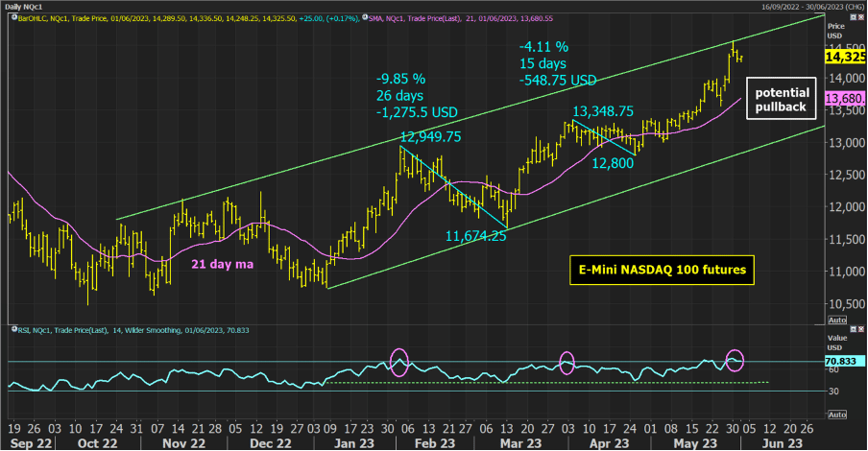Click the 13,348.75 peak price annotation
Screen dimensions: 868x451
coord(603,111)
